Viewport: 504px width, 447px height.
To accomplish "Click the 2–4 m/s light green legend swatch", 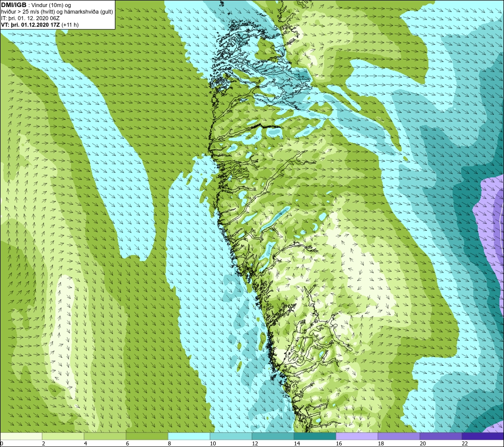I will (x=63, y=436).
